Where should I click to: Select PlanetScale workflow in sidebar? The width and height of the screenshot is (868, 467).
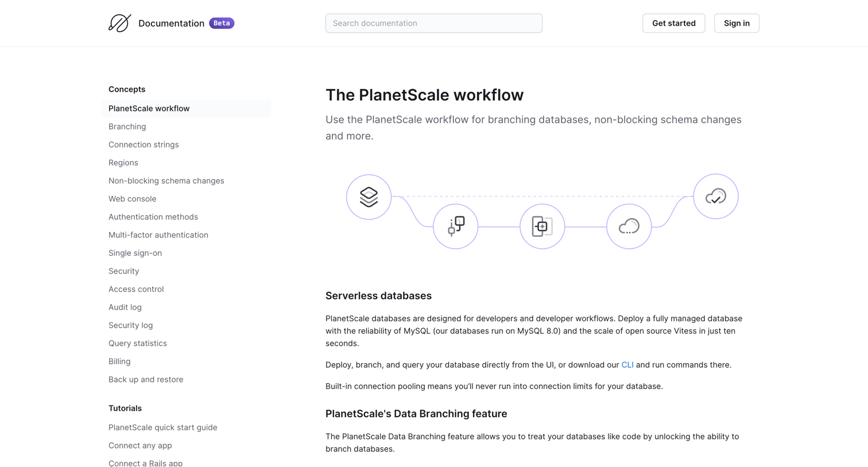pyautogui.click(x=187, y=108)
